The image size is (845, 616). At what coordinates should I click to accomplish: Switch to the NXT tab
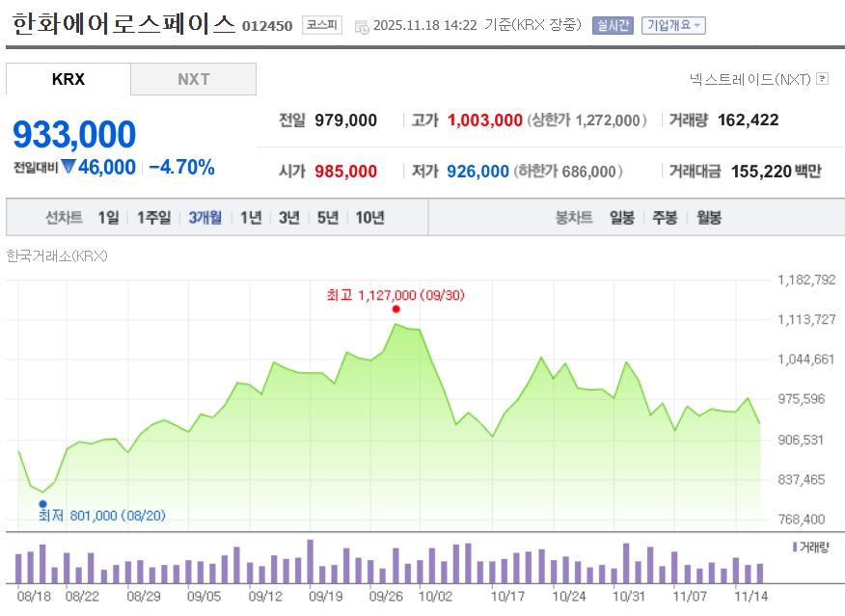[193, 79]
